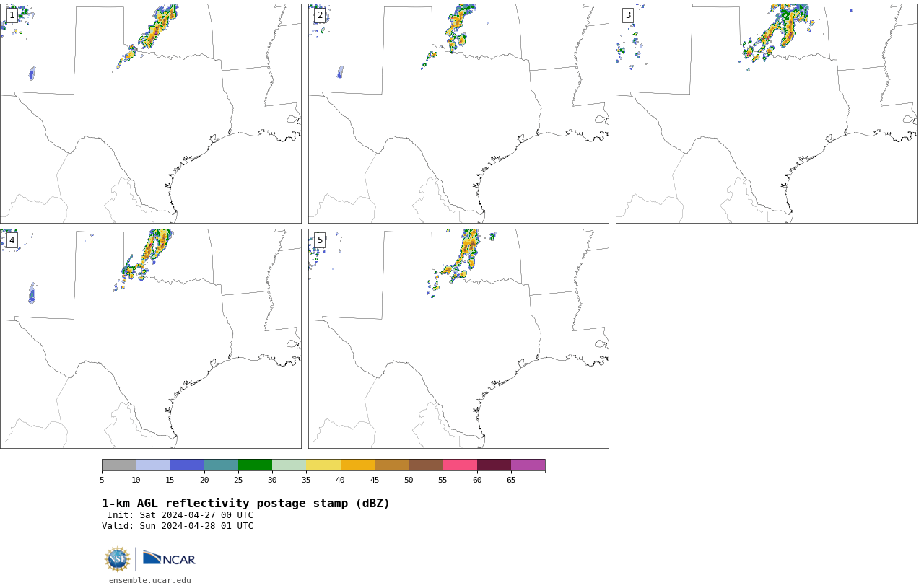This screenshot has width=924, height=588.
Task: Click the NSF logo icon
Action: [x=118, y=559]
